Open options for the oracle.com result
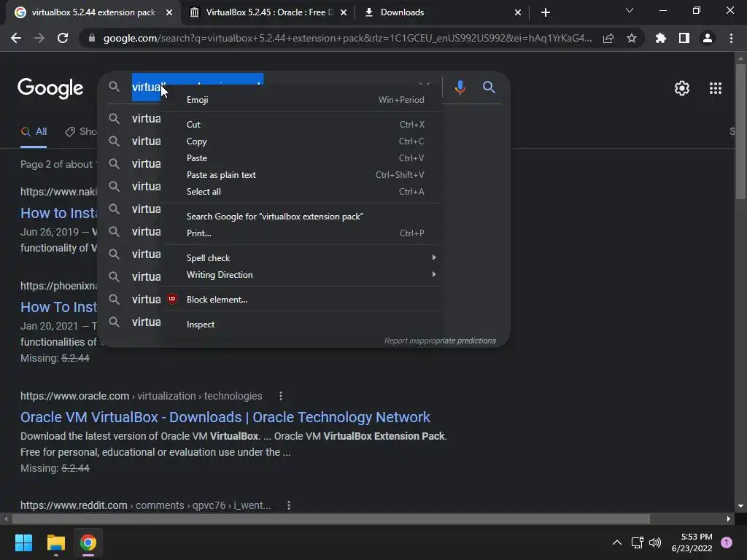Viewport: 747px width, 560px height. [281, 396]
